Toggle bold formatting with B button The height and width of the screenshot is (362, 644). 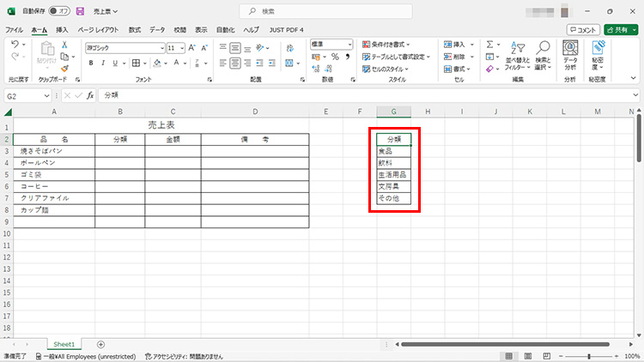point(90,63)
